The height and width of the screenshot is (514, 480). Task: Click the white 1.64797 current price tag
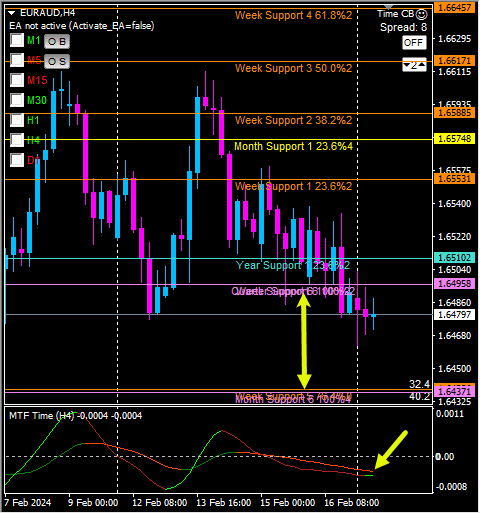tap(454, 314)
